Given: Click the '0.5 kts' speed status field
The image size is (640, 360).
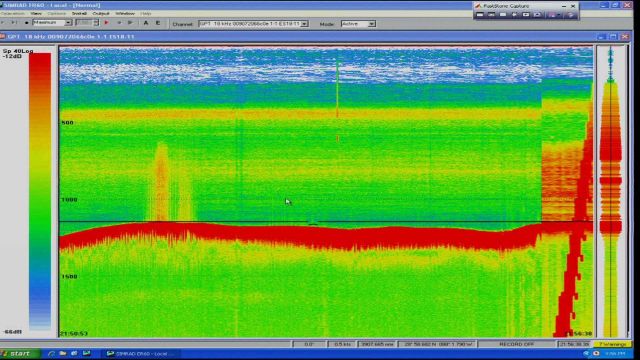Looking at the screenshot, I should 342,344.
